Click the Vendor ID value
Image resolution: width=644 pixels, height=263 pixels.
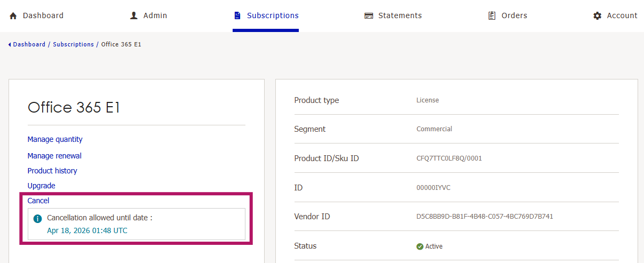[x=484, y=217]
